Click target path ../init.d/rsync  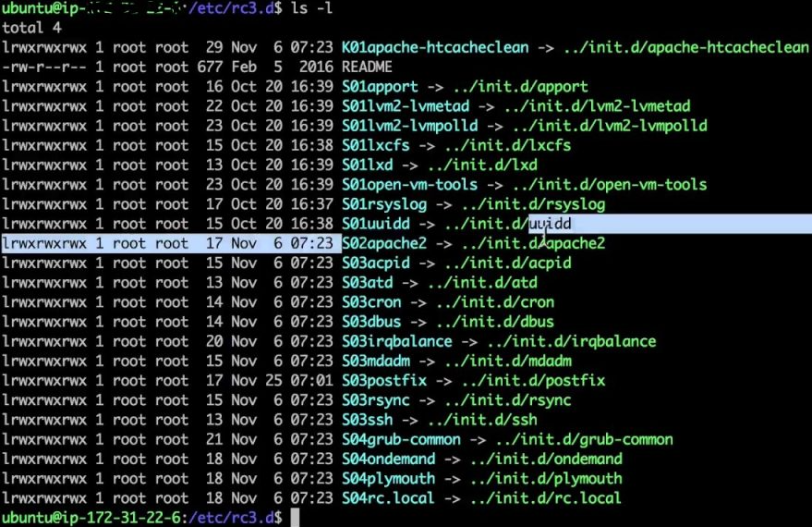click(x=507, y=400)
